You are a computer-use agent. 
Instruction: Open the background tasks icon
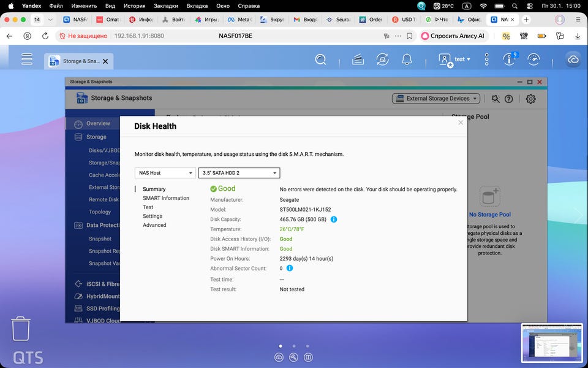358,59
